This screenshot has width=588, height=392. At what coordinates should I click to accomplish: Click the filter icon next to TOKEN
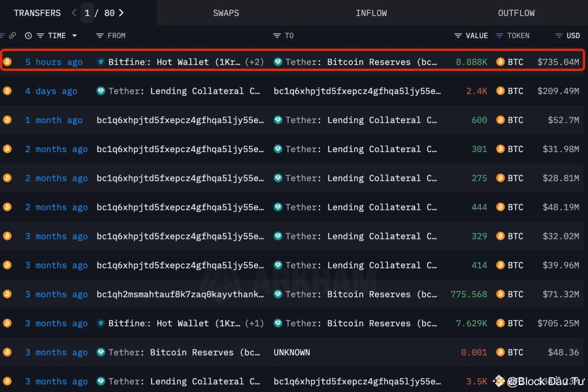pos(499,35)
